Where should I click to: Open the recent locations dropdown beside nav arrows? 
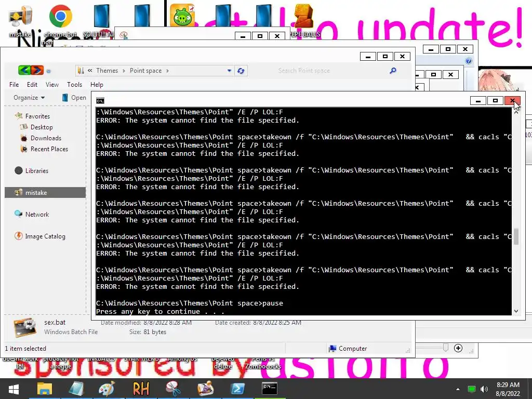pyautogui.click(x=48, y=71)
